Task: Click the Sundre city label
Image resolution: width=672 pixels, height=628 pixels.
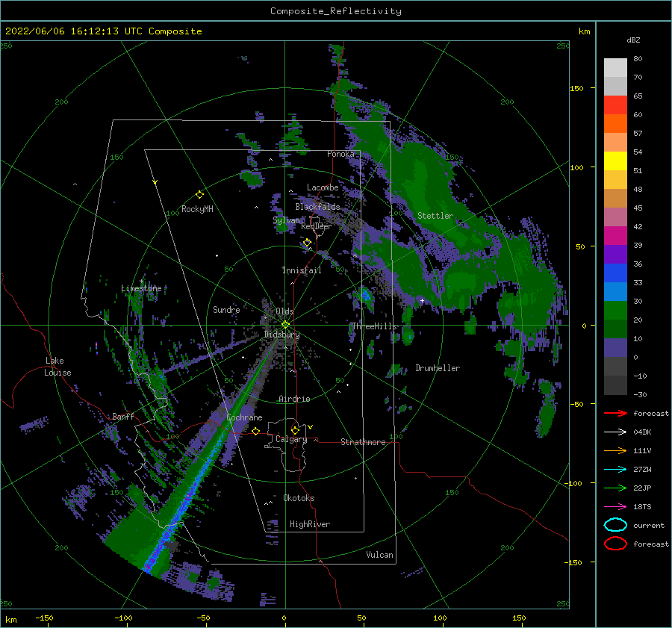Action: tap(226, 309)
